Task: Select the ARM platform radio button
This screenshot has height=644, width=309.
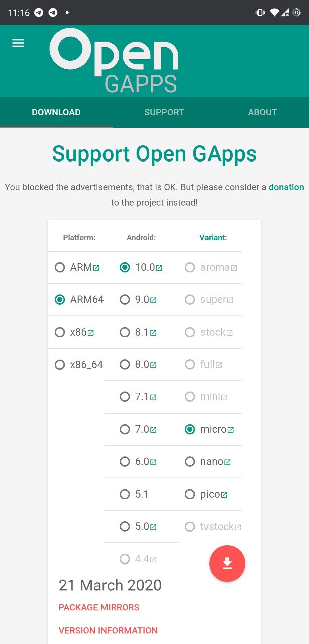Action: pos(60,267)
